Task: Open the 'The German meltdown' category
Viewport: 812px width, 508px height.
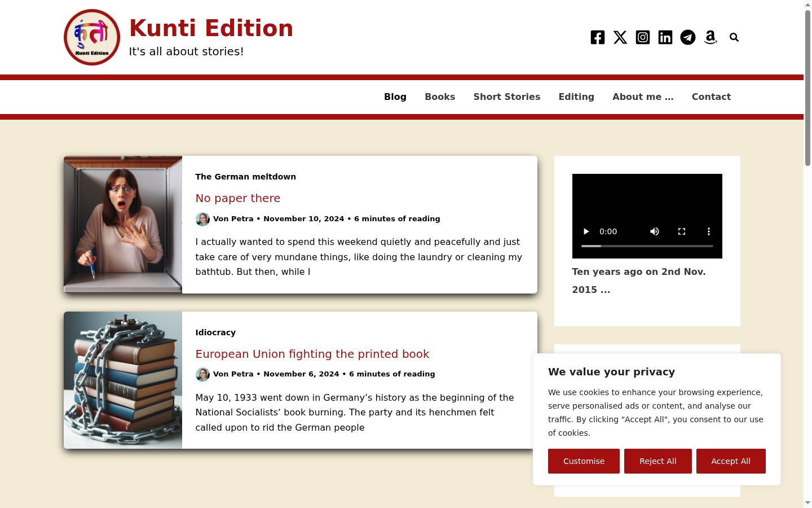Action: pyautogui.click(x=246, y=177)
